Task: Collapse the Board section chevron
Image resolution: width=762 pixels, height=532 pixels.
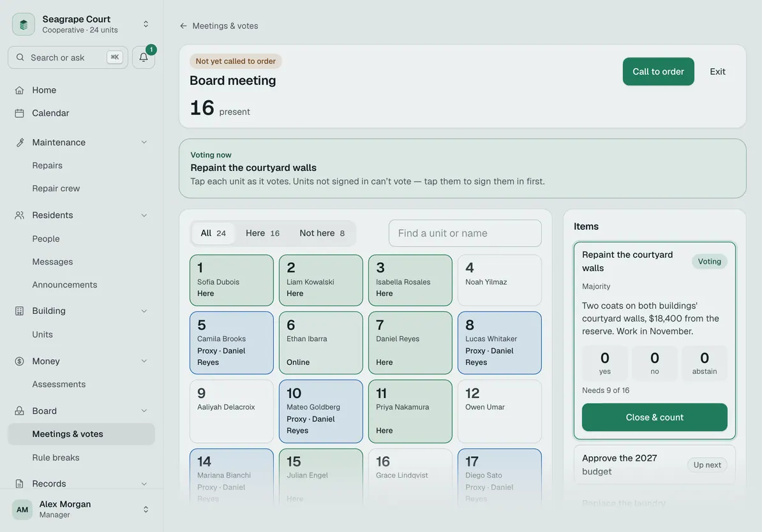Action: tap(144, 411)
